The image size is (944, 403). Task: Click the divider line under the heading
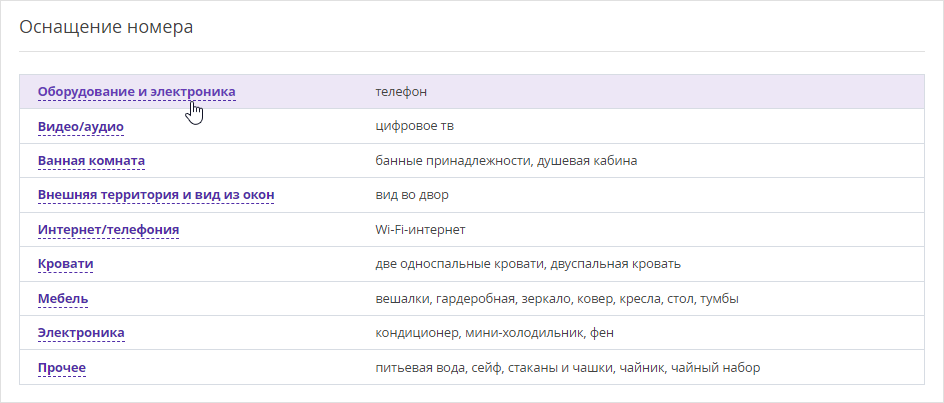point(472,51)
